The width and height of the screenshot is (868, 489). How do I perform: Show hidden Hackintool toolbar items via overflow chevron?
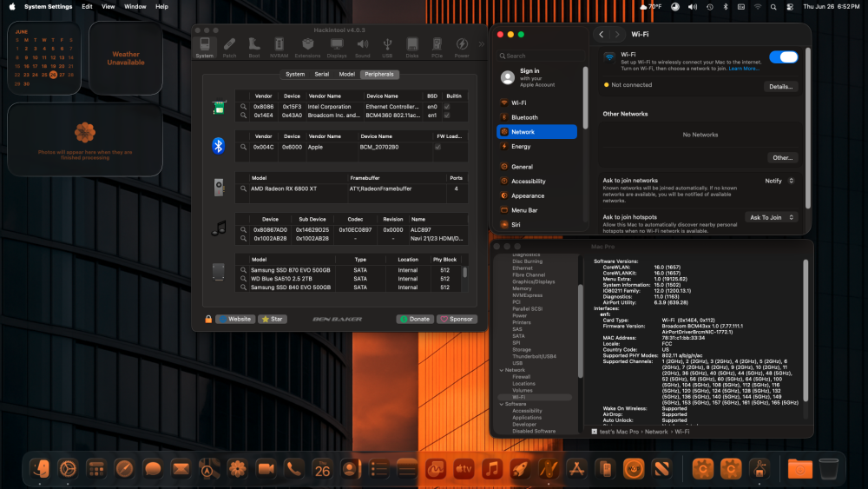[x=481, y=44]
